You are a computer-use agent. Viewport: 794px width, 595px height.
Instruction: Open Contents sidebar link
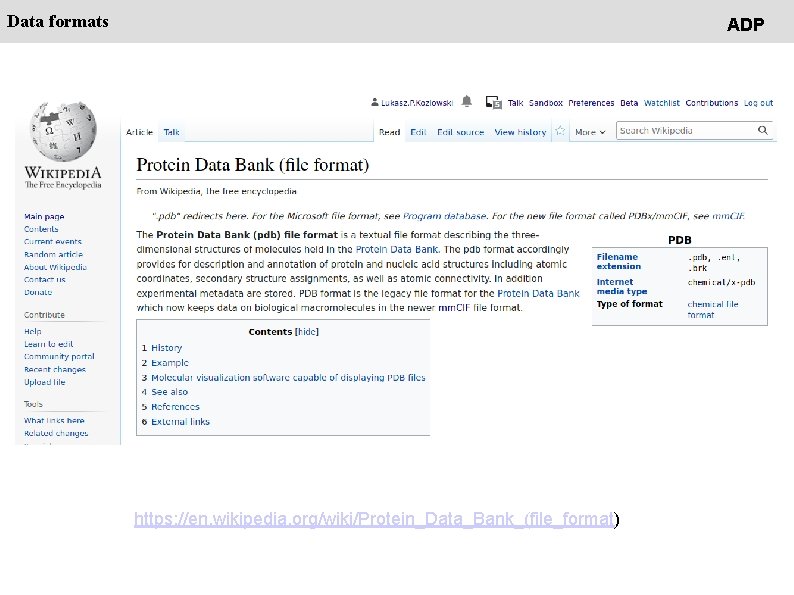click(41, 229)
